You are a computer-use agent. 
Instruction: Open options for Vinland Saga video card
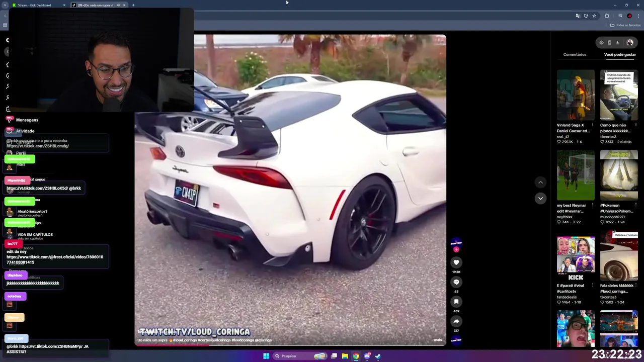(x=592, y=125)
